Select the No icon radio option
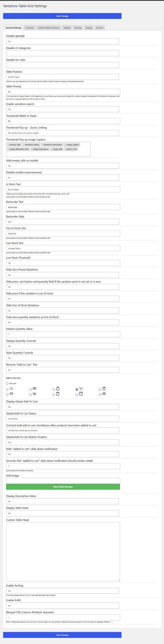This screenshot has width=164, height=644. (x=7, y=383)
